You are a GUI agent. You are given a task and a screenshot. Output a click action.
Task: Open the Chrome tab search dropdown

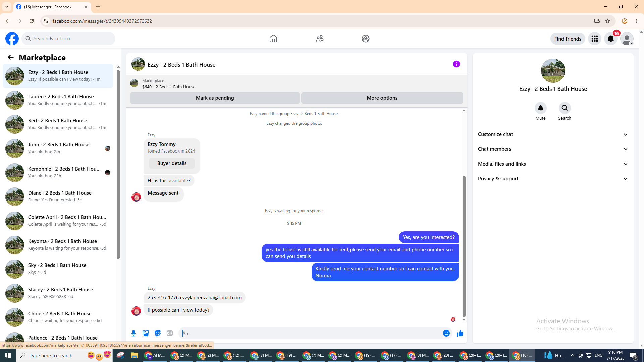click(7, 7)
